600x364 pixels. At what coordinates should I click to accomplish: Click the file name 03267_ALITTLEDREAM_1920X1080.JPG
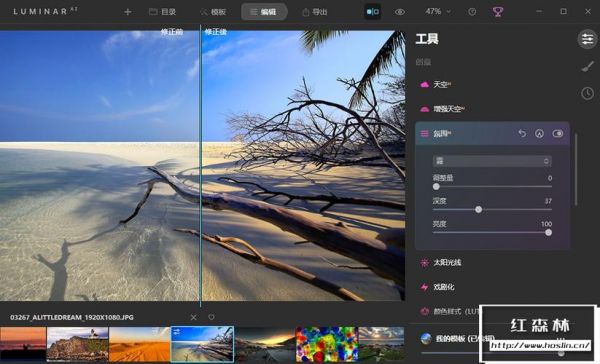pyautogui.click(x=72, y=317)
